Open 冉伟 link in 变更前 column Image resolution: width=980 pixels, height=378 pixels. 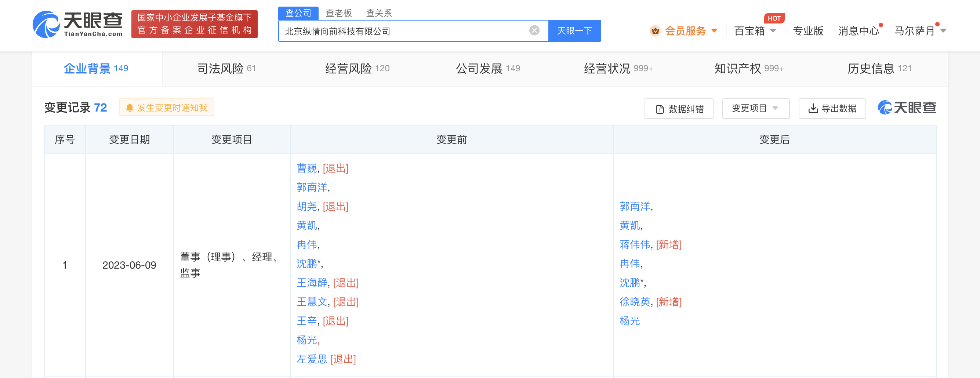tap(306, 244)
